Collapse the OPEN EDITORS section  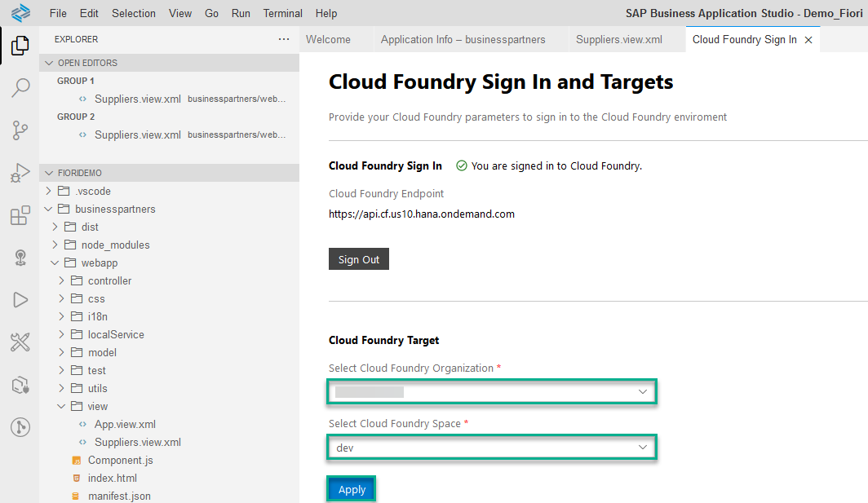[49, 63]
